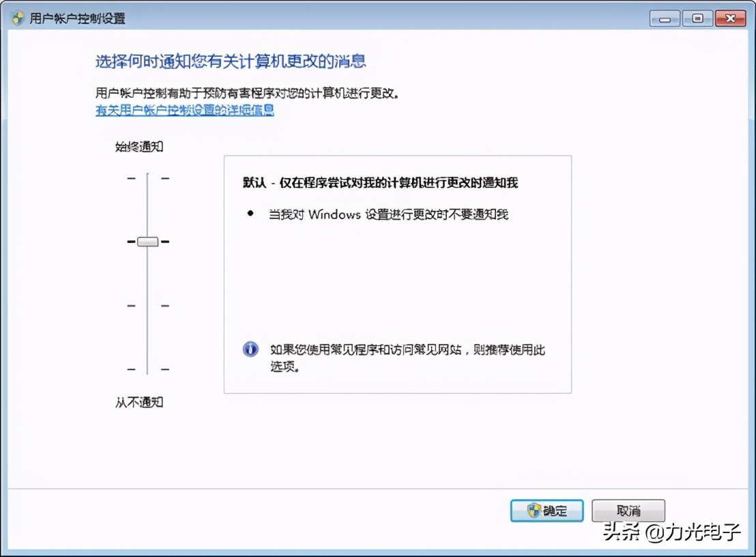Close the 用户帐户控制设置 window
This screenshot has width=756, height=557.
click(730, 18)
